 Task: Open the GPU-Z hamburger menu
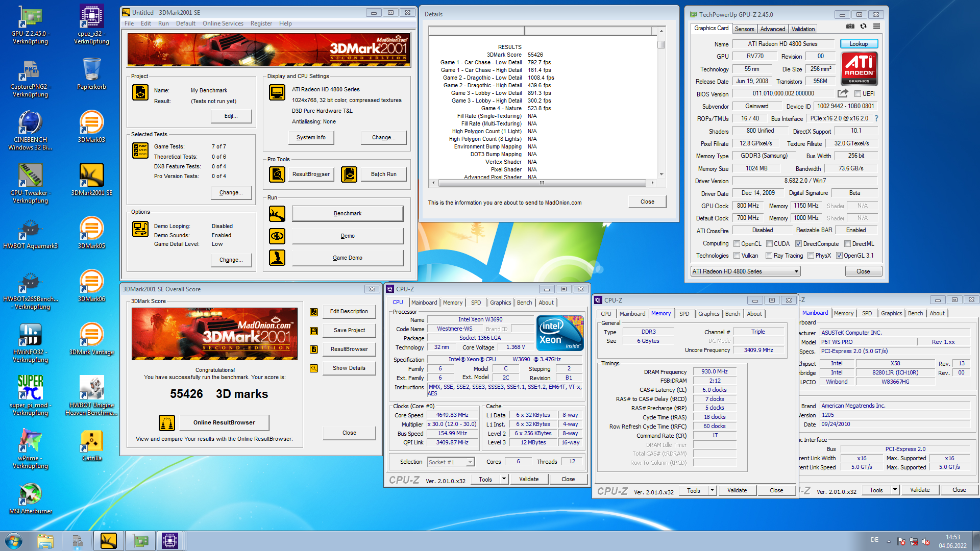tap(876, 26)
